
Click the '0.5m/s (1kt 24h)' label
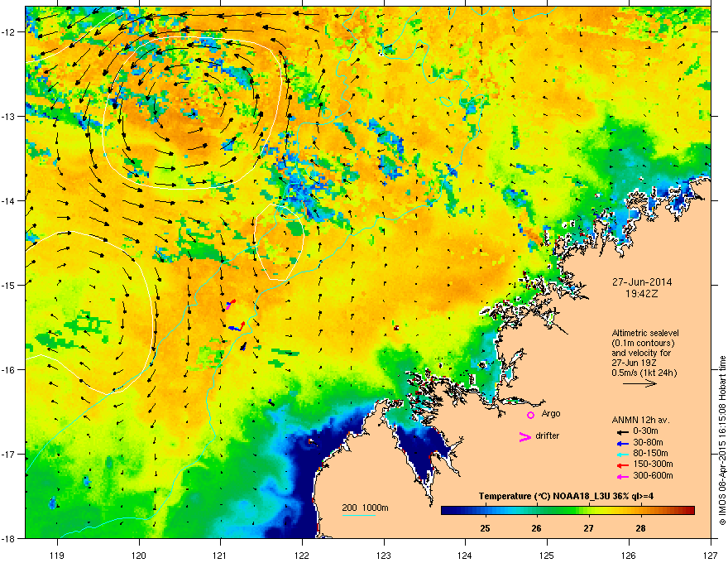644,373
